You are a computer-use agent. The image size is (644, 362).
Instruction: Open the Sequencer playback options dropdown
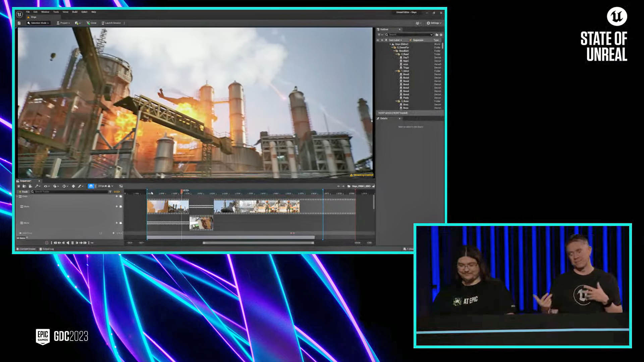click(x=56, y=186)
